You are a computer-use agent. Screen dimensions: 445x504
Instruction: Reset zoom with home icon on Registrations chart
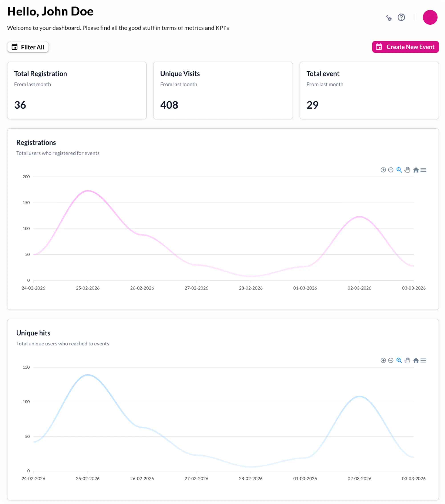[x=416, y=170]
